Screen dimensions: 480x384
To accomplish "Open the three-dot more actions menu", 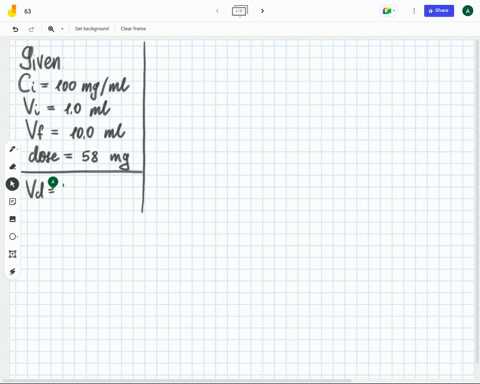I will click(x=414, y=11).
